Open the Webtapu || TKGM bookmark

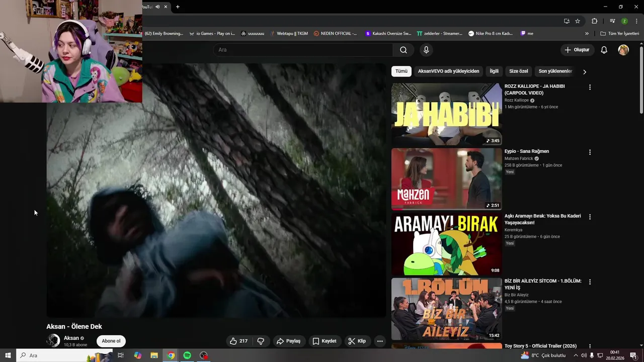tap(289, 34)
